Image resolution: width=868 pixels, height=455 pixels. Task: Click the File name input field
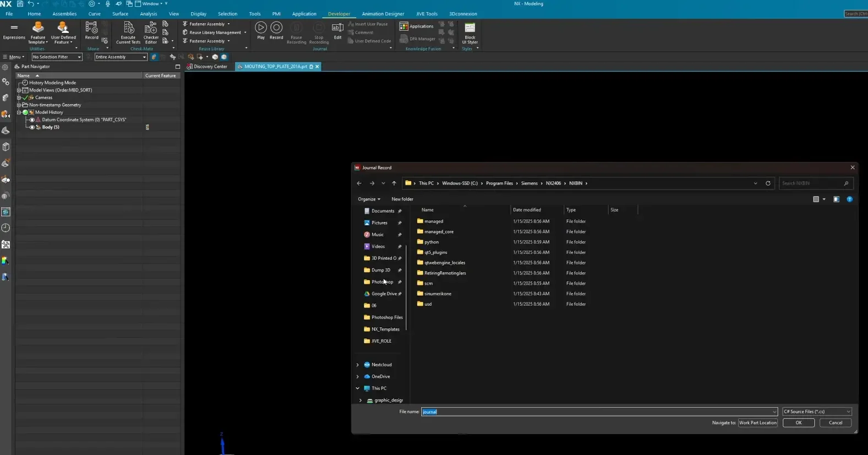pos(599,411)
